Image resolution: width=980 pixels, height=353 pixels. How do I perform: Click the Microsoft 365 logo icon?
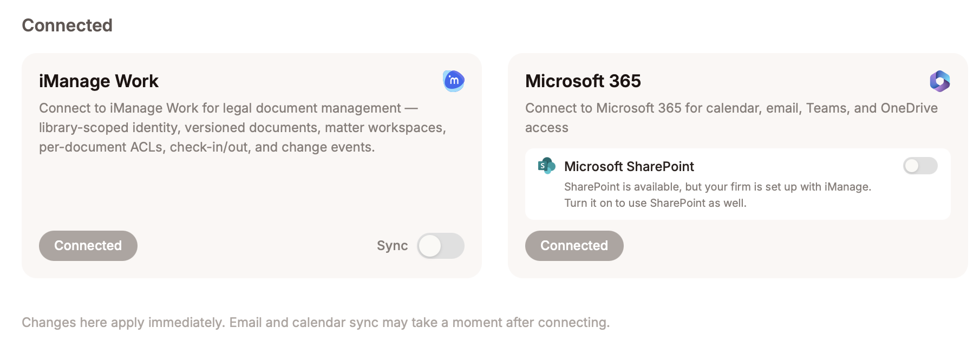pos(940,81)
